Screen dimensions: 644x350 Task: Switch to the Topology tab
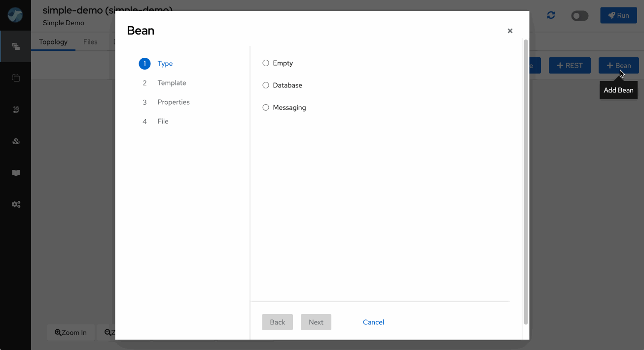pos(53,42)
